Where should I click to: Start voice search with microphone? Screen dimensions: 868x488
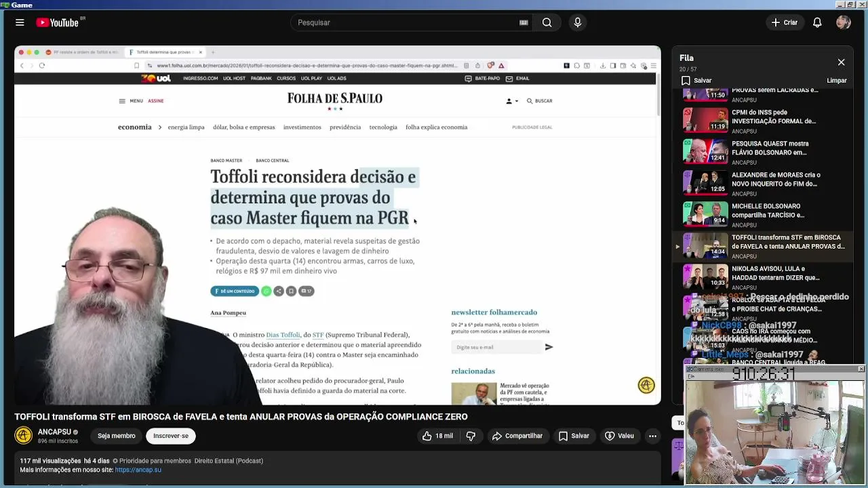[x=578, y=22]
